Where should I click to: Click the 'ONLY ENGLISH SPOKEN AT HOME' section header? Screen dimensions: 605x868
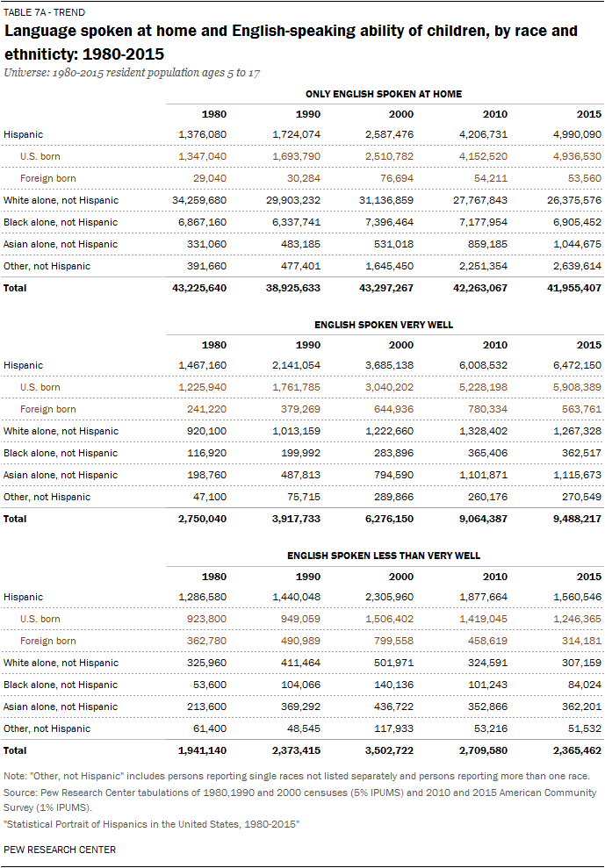(383, 94)
